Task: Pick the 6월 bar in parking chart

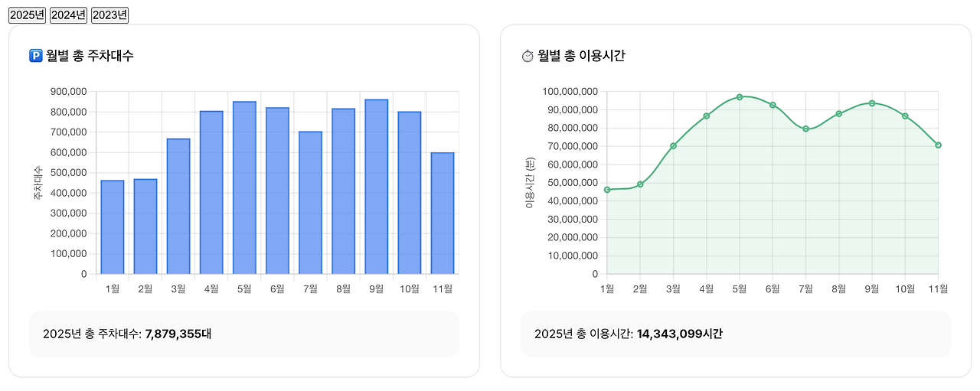Action: (277, 191)
